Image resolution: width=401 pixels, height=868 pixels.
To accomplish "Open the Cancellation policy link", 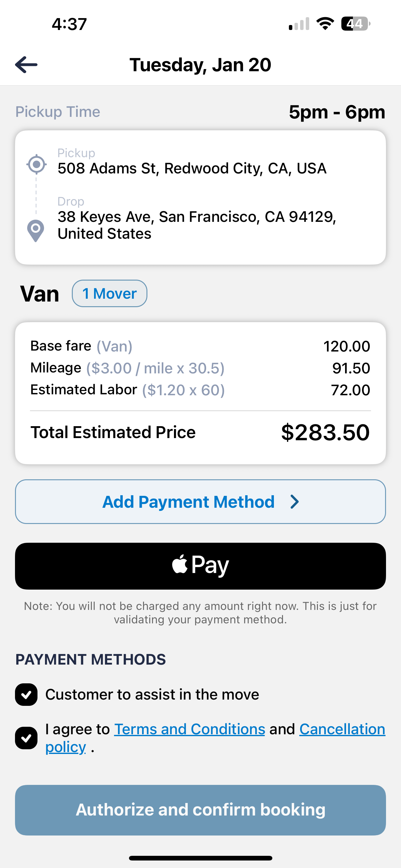I will [342, 729].
